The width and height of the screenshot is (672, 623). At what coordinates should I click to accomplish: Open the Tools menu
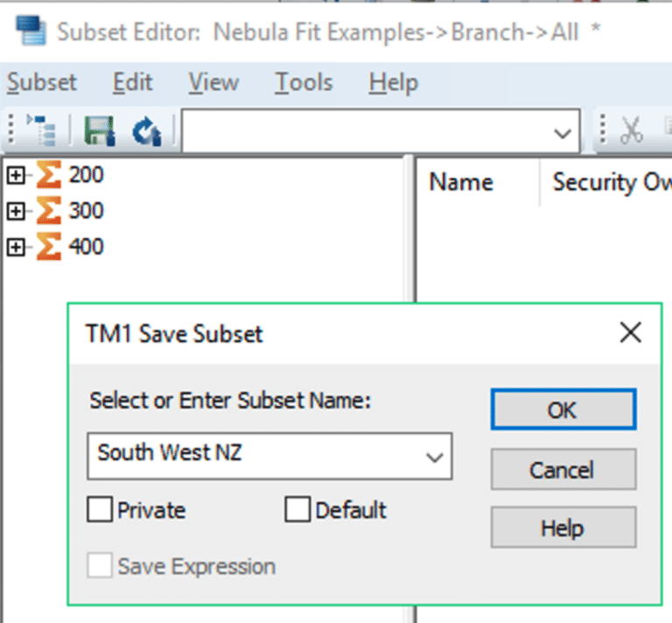(304, 82)
